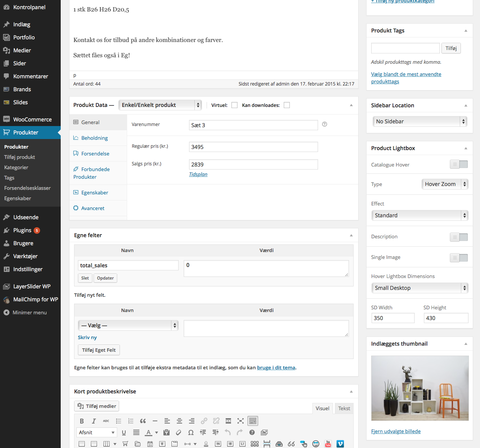Click the italic formatting icon
The height and width of the screenshot is (448, 480).
click(x=94, y=421)
